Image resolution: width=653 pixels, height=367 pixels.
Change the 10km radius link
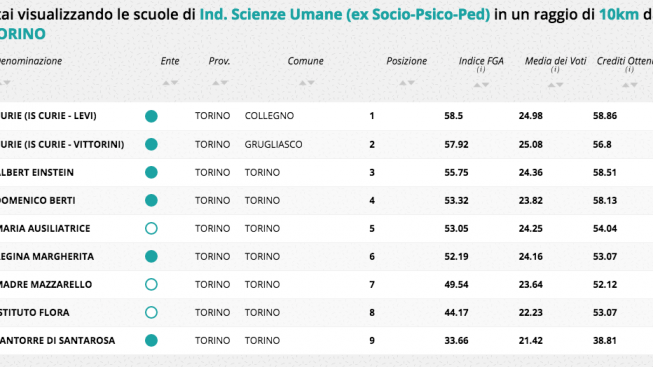tap(619, 15)
